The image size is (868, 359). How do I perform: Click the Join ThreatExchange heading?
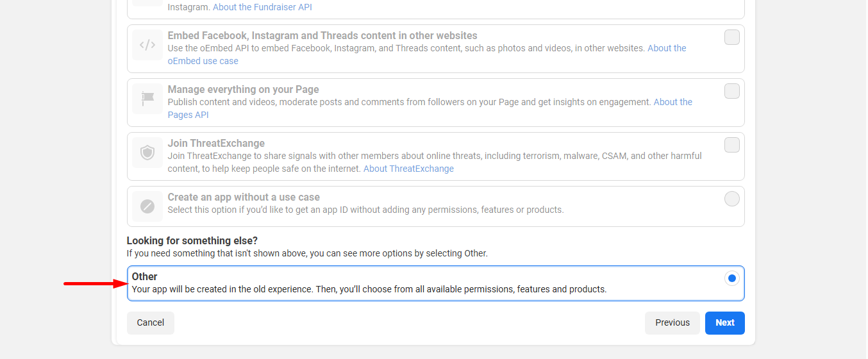point(216,143)
